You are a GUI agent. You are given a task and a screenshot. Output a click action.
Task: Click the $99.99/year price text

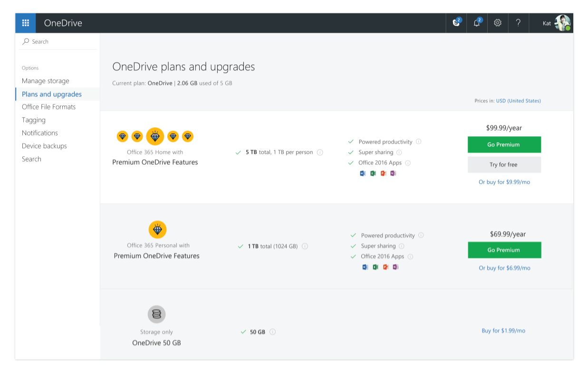point(504,128)
